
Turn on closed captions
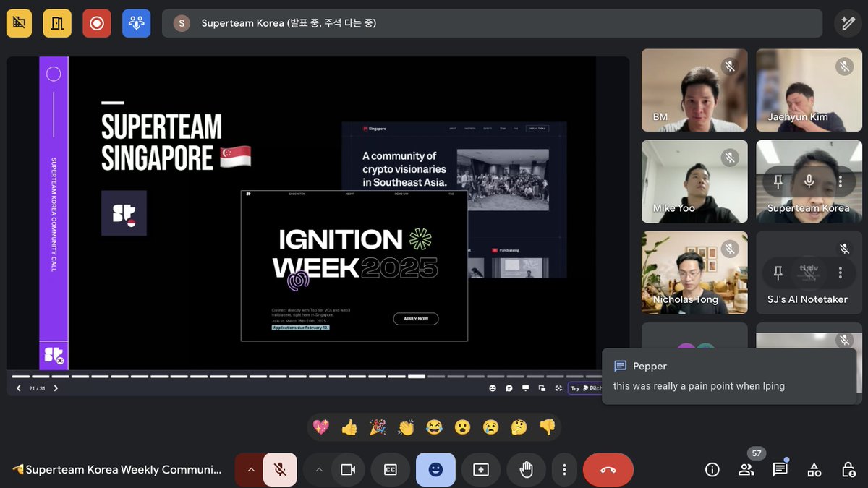coord(390,470)
